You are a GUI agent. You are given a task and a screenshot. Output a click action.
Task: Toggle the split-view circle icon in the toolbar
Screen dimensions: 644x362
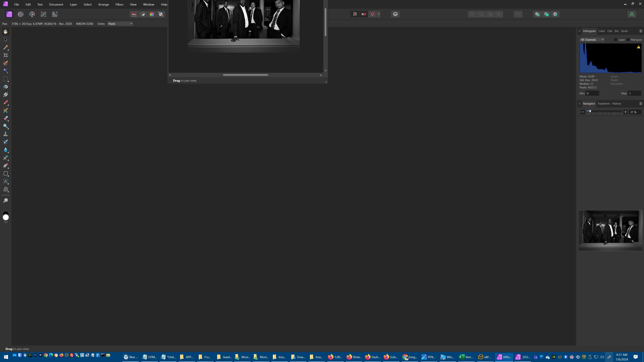[143, 14]
